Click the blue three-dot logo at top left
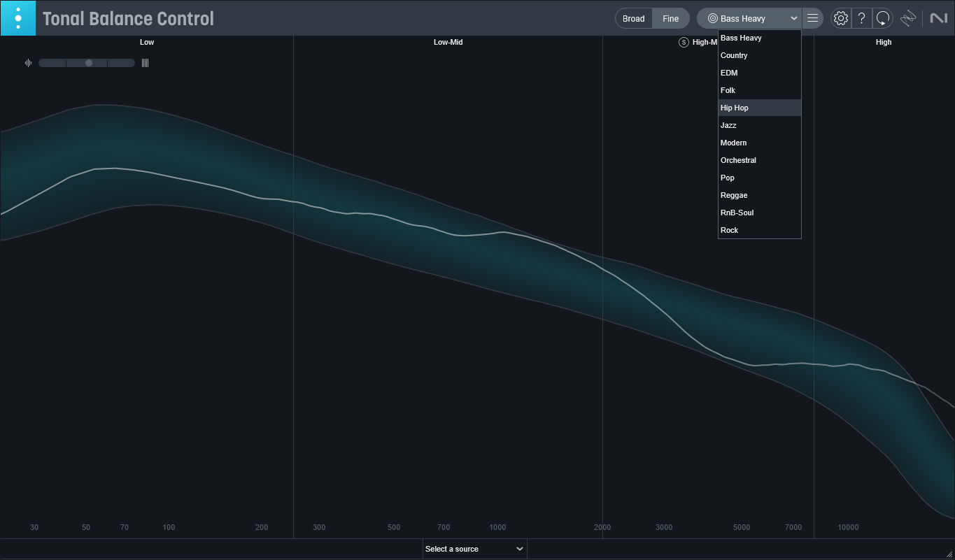Image resolution: width=955 pixels, height=560 pixels. 18,18
